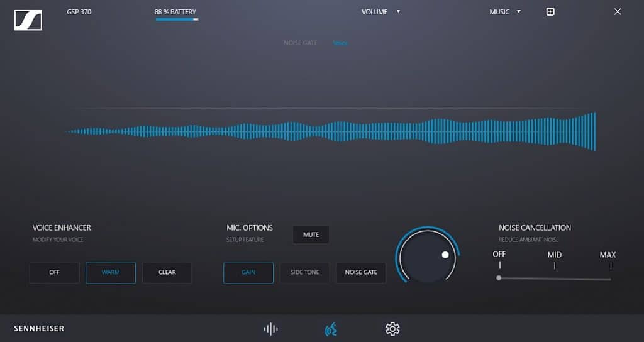The image size is (644, 342).
Task: Show the Voice waveform legend
Action: pyautogui.click(x=340, y=43)
